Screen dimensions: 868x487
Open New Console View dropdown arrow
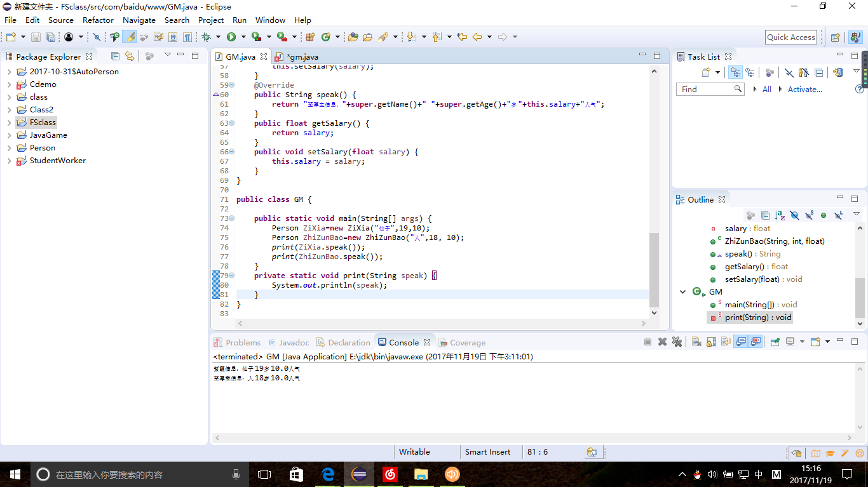[x=827, y=342]
